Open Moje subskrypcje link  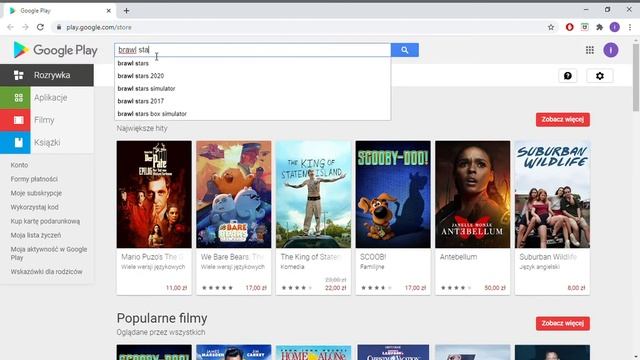pos(36,193)
